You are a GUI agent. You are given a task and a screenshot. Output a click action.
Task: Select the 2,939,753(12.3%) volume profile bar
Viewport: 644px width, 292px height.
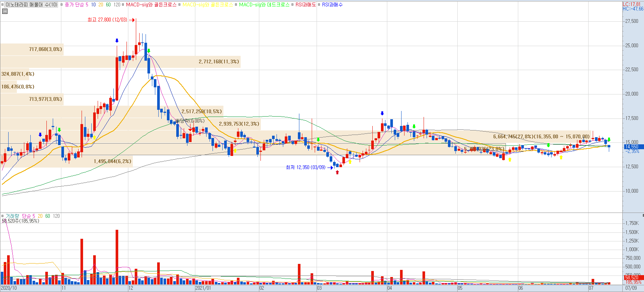130,124
